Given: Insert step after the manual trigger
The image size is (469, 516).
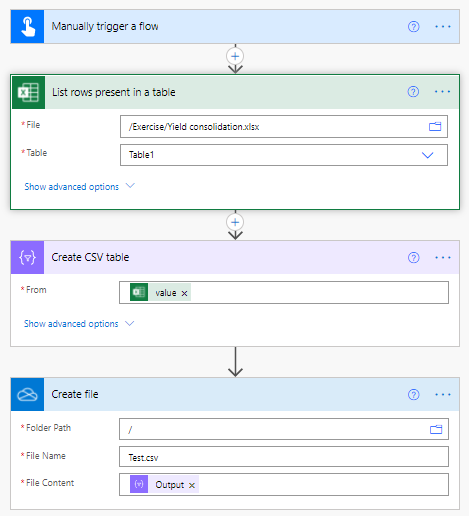Looking at the screenshot, I should click(x=235, y=56).
